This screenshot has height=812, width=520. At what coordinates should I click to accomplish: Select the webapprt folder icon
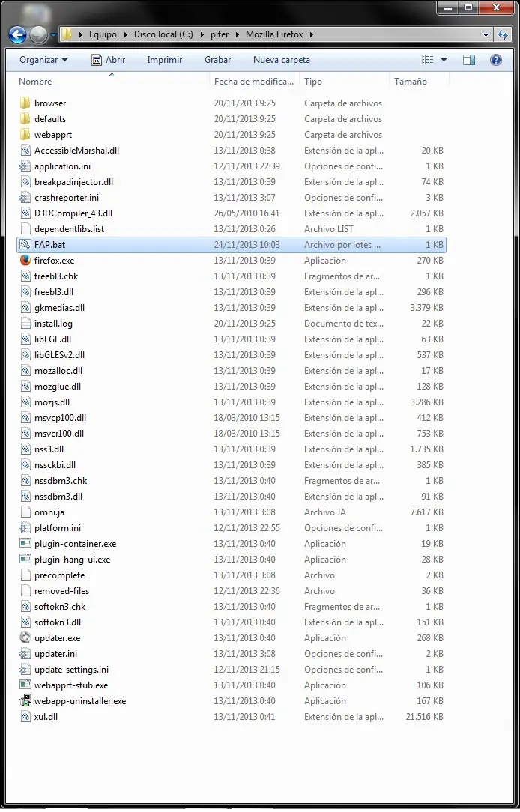pyautogui.click(x=25, y=135)
